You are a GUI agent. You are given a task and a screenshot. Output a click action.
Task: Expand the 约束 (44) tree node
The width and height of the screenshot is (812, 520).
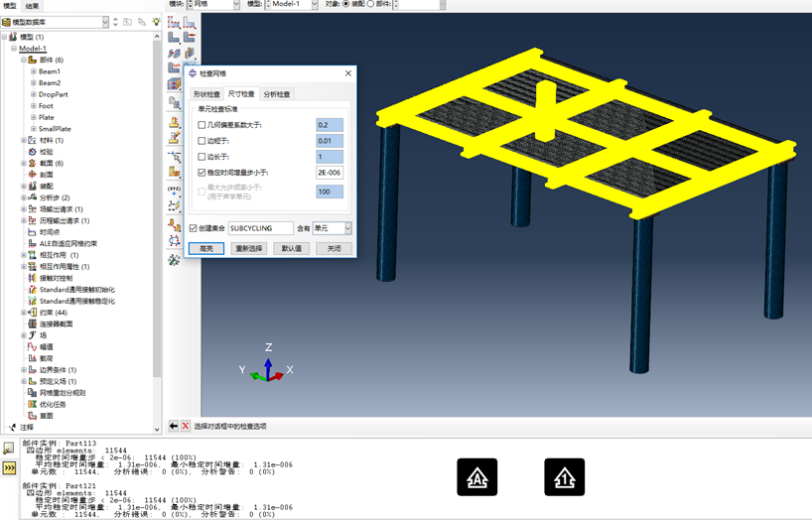click(x=23, y=313)
